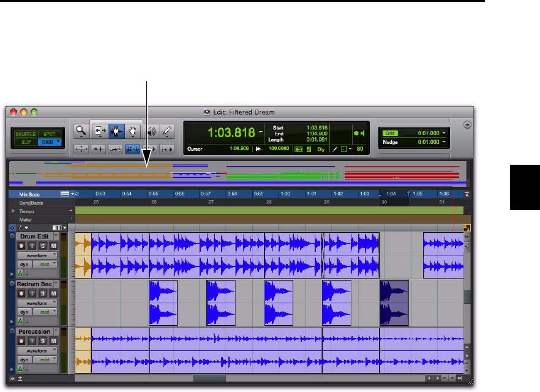Click the Zoom Toggle icon
This screenshot has width=540, height=392.
point(80,149)
